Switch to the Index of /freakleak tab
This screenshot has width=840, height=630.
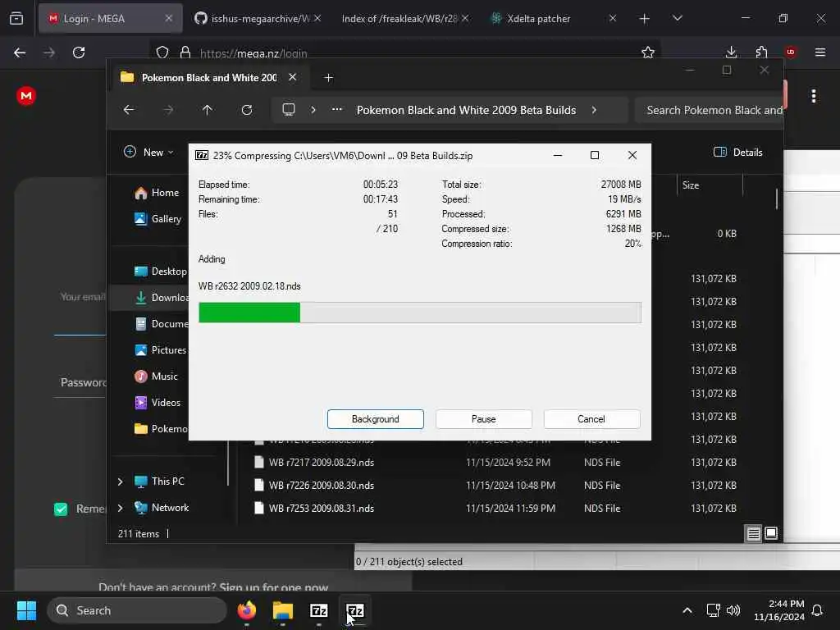(404, 18)
